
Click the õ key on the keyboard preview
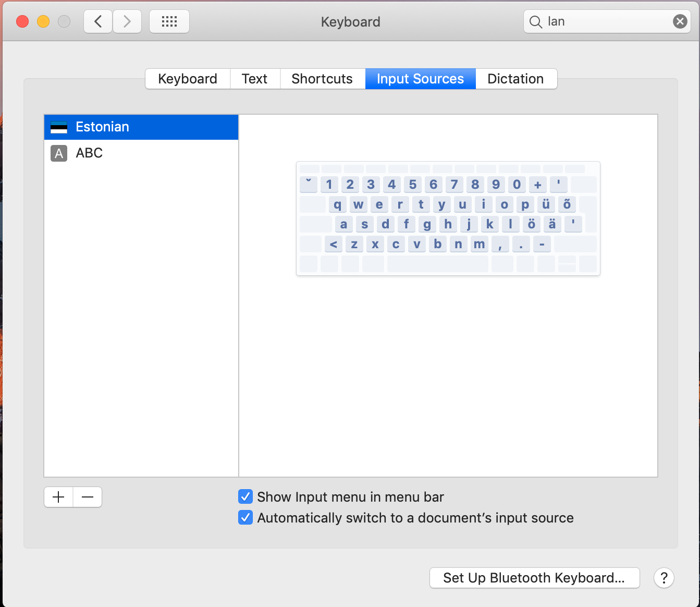567,204
